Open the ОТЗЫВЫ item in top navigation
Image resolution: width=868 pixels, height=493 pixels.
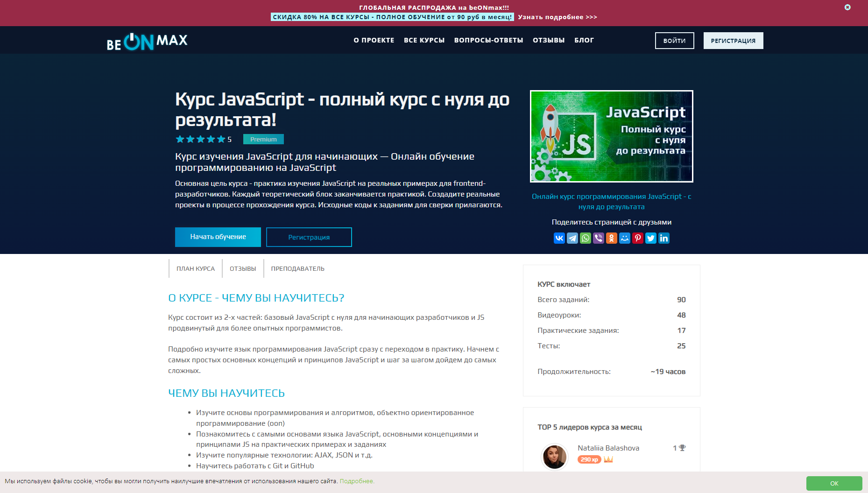point(549,40)
